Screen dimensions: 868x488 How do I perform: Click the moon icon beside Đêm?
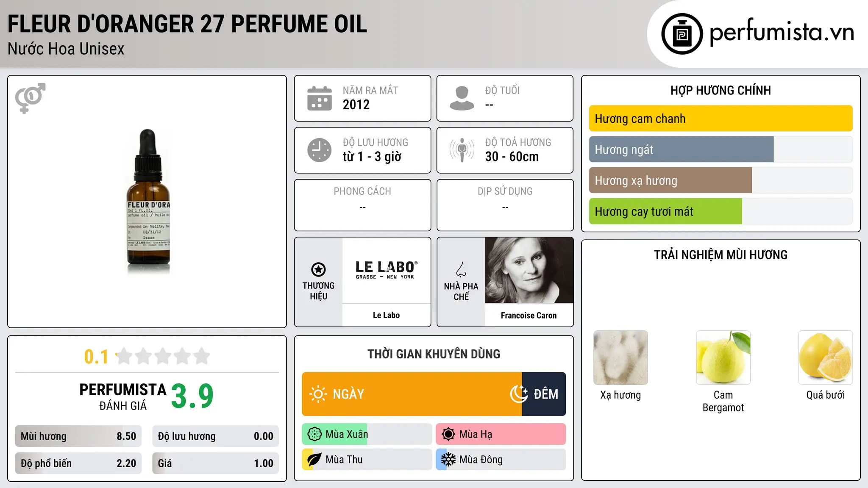[x=519, y=394]
